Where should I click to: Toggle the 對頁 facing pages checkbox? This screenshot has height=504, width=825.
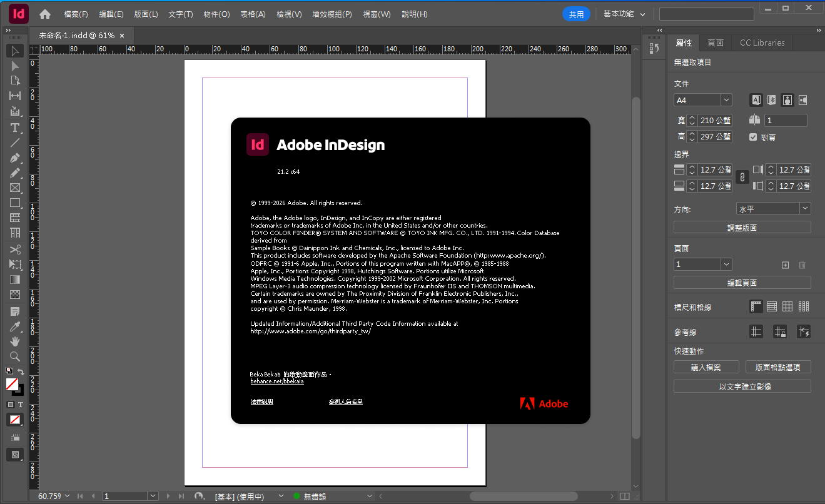pos(753,137)
